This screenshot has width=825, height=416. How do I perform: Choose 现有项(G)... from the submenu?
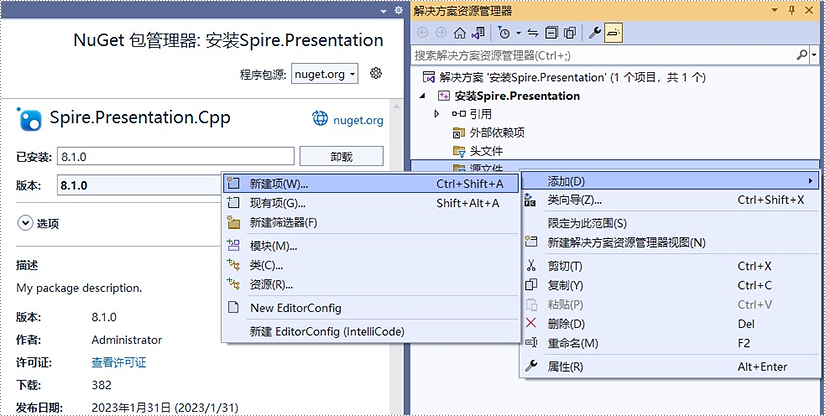(x=370, y=203)
